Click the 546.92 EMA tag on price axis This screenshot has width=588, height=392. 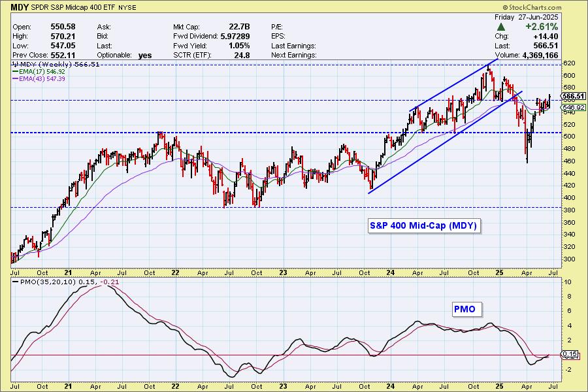tap(574, 108)
